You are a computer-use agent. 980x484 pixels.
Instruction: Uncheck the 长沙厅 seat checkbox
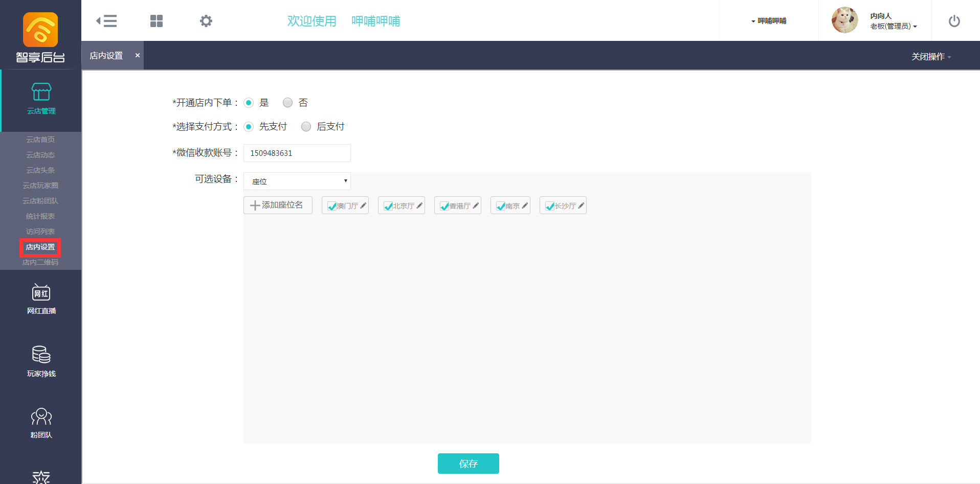pos(550,206)
